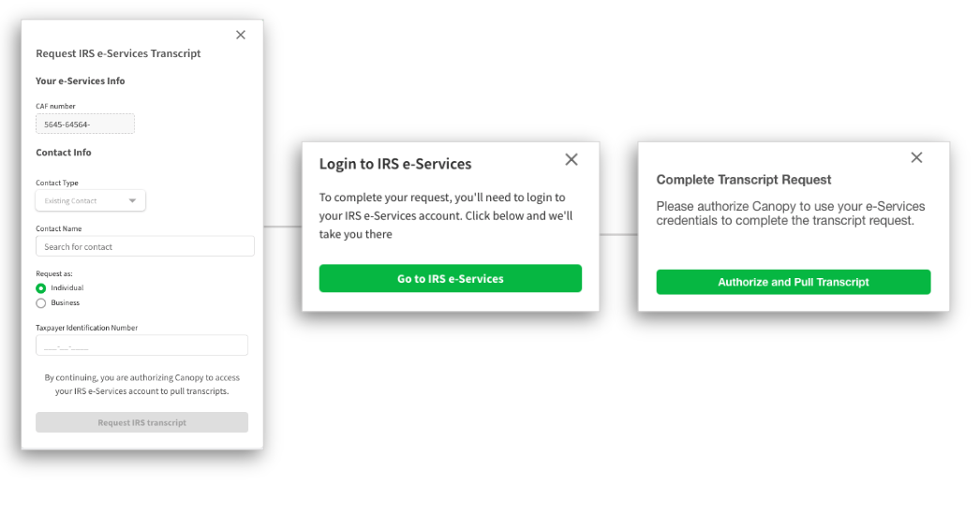Click Authorize and Pull Transcript button

(x=794, y=283)
